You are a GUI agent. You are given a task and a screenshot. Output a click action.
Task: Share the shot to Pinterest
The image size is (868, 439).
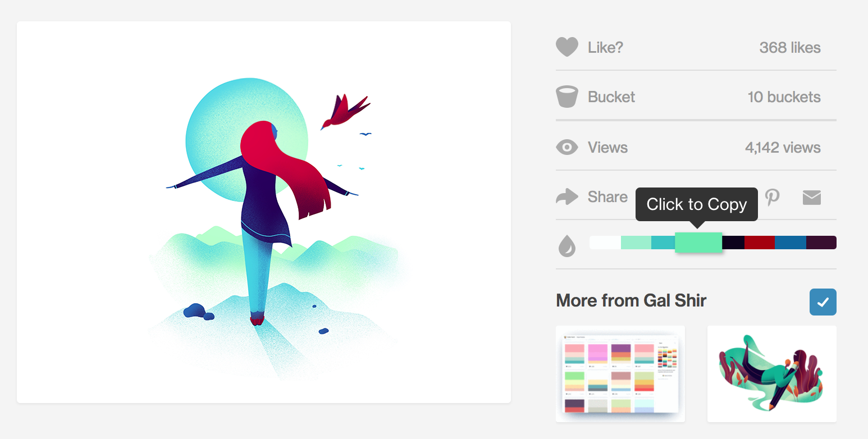click(x=773, y=198)
